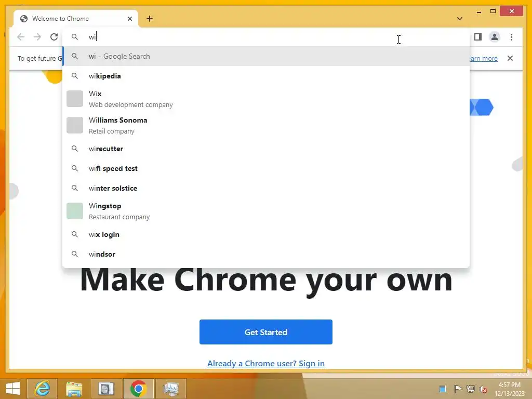
Task: Click the Get Started button
Action: (266, 332)
